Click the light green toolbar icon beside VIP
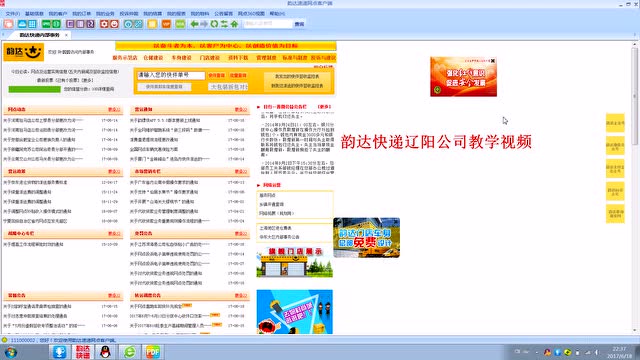This screenshot has height=360, width=640. tap(180, 24)
